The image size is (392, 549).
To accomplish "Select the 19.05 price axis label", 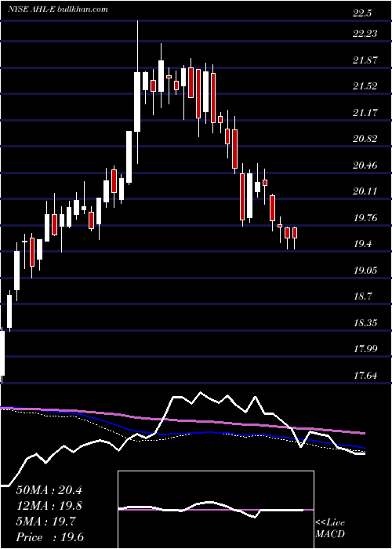I will 365,271.
